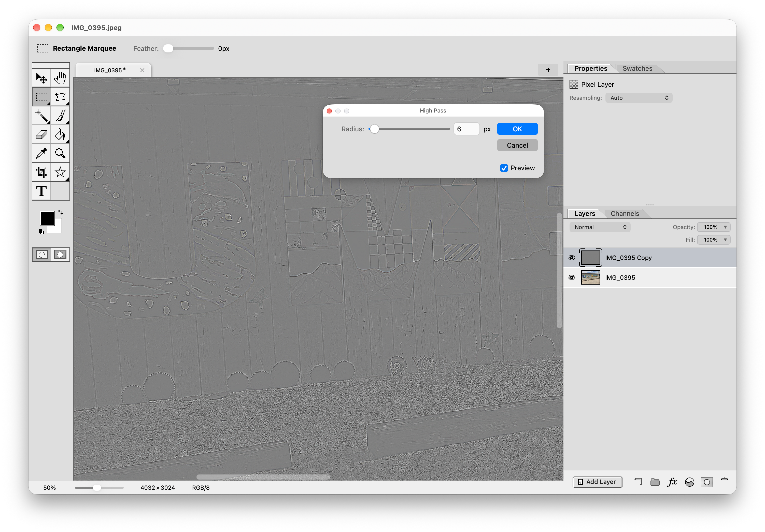This screenshot has height=532, width=765.
Task: Hide the IMG_0395 Copy layer
Action: pyautogui.click(x=571, y=258)
